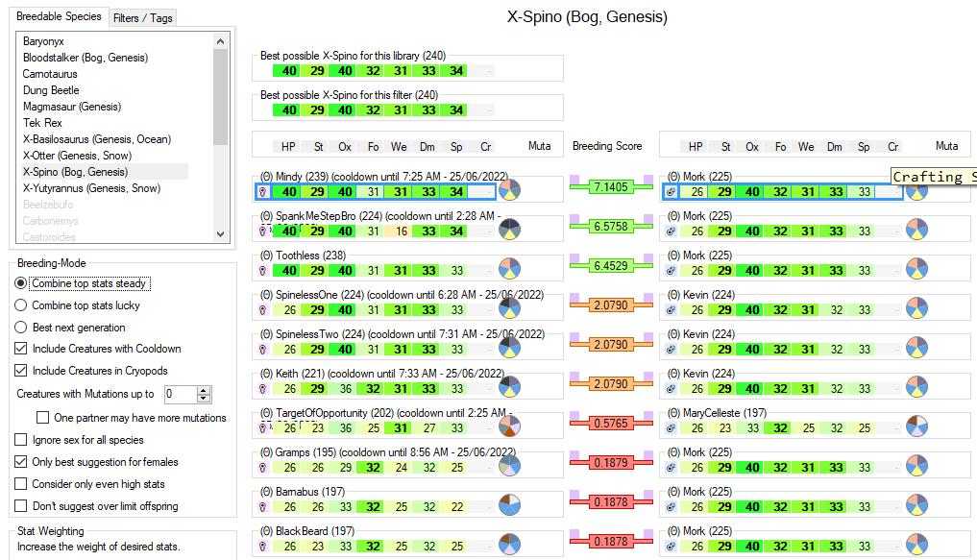
Task: Switch to the Breedable Species tab
Action: point(59,16)
